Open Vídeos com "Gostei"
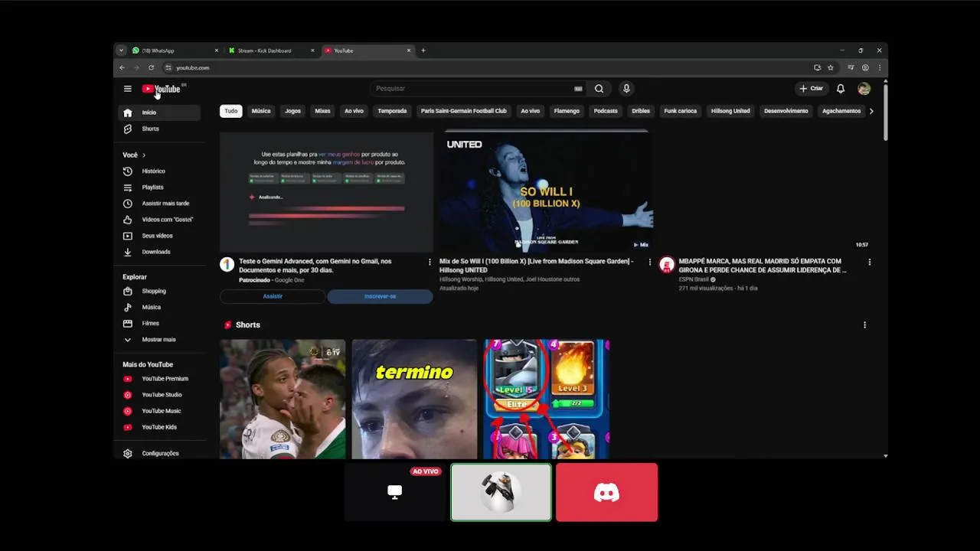Screen dimensions: 980x551 click(x=159, y=220)
